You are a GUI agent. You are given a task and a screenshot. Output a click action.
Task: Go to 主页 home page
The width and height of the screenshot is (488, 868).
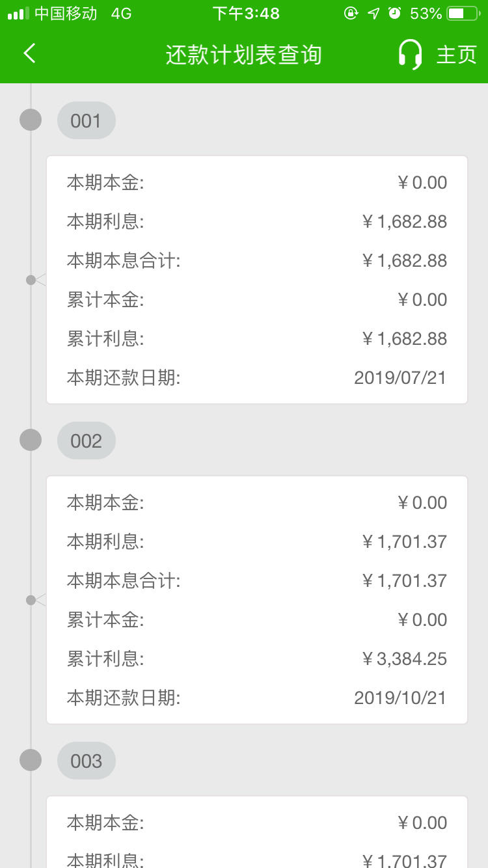pyautogui.click(x=456, y=55)
